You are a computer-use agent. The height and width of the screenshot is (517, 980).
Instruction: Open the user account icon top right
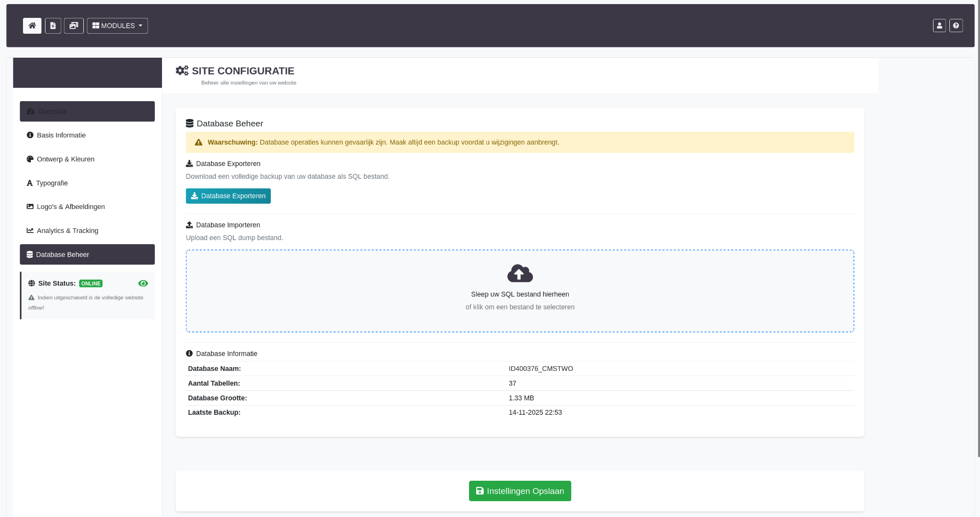pyautogui.click(x=939, y=26)
